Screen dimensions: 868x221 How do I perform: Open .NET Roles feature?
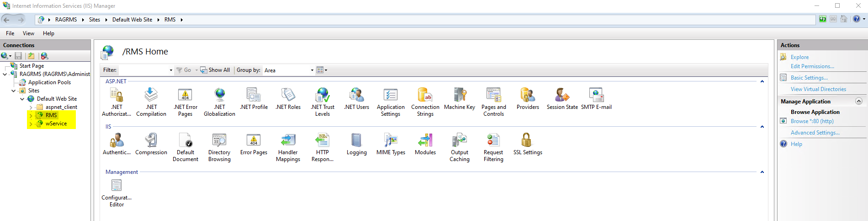click(288, 99)
